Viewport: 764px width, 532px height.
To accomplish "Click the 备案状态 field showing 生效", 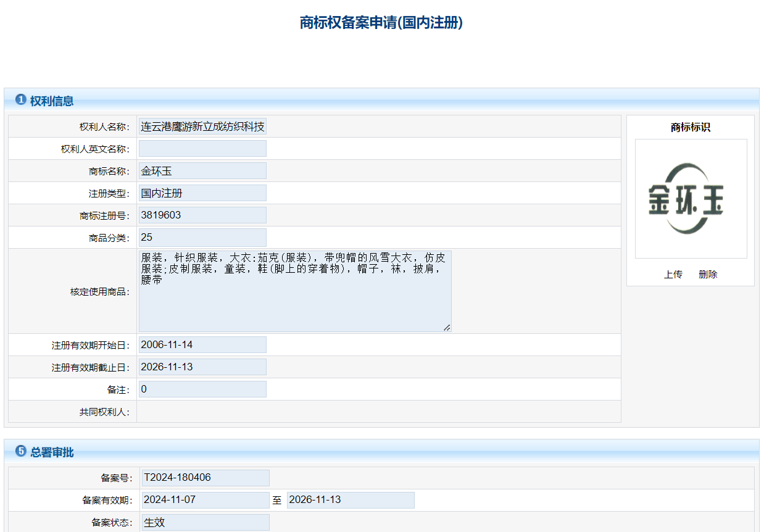I will click(206, 522).
